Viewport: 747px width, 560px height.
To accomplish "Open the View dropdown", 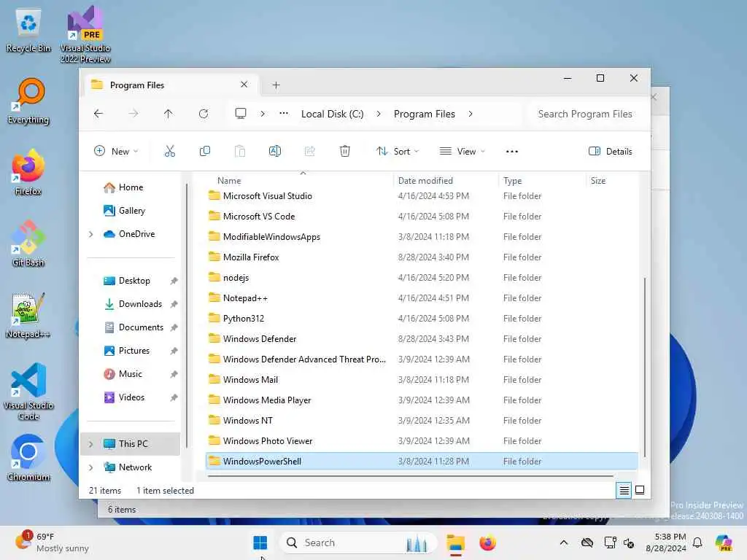I will [462, 152].
